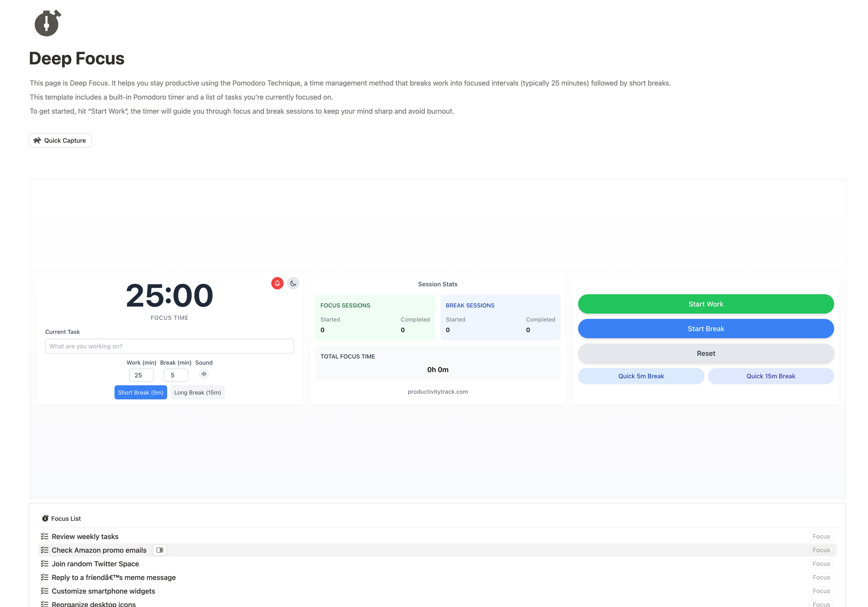Click the FOCUS SESSIONS stats card
This screenshot has height=607, width=868.
(x=375, y=317)
